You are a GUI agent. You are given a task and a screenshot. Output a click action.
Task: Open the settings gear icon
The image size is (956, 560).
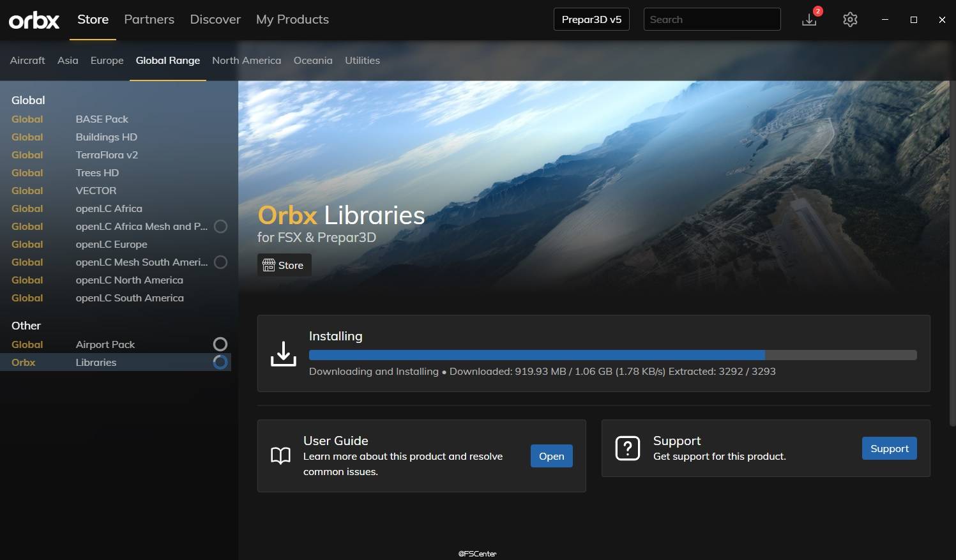(850, 19)
